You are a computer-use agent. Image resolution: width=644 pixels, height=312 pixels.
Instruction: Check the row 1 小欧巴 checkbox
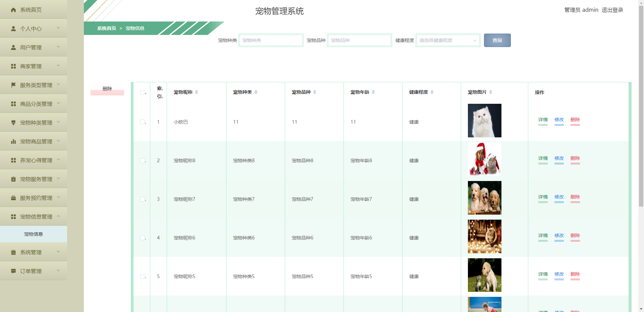tap(143, 122)
